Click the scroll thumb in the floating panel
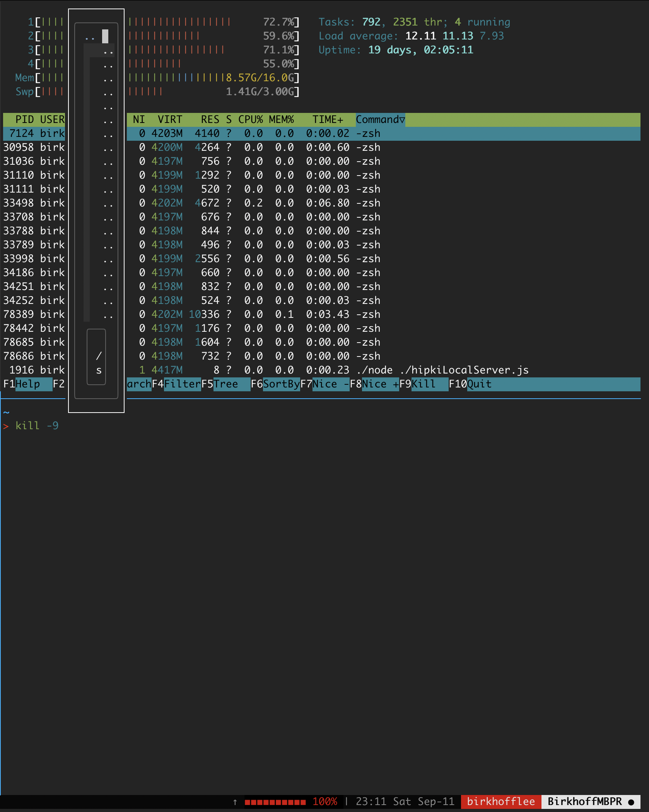This screenshot has width=649, height=812. coord(105,37)
